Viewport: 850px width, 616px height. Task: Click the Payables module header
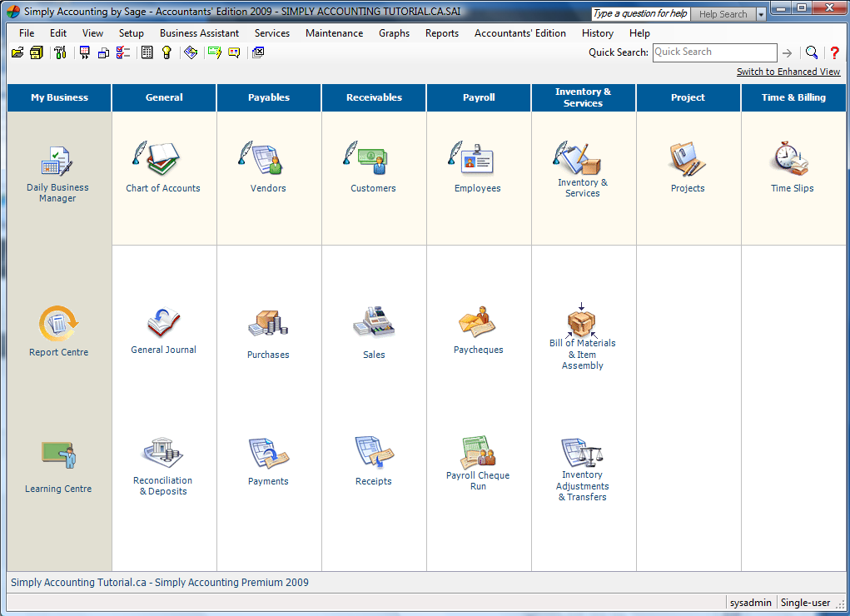point(269,97)
